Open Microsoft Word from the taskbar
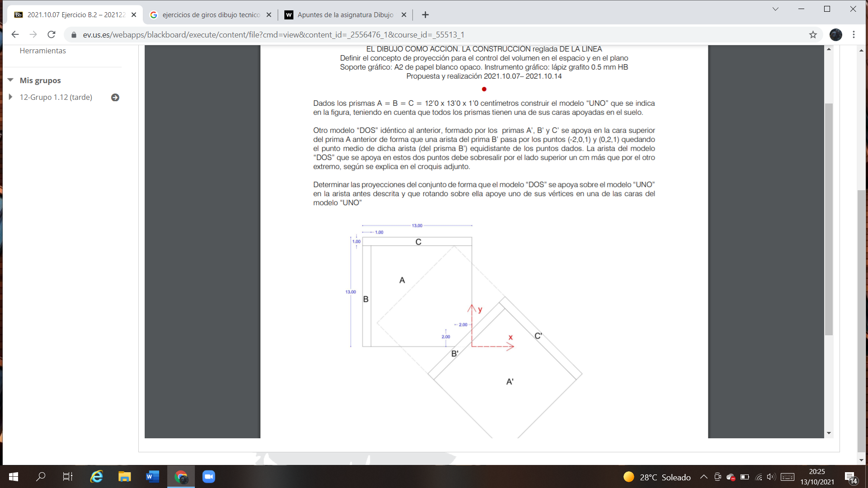 pos(153,477)
